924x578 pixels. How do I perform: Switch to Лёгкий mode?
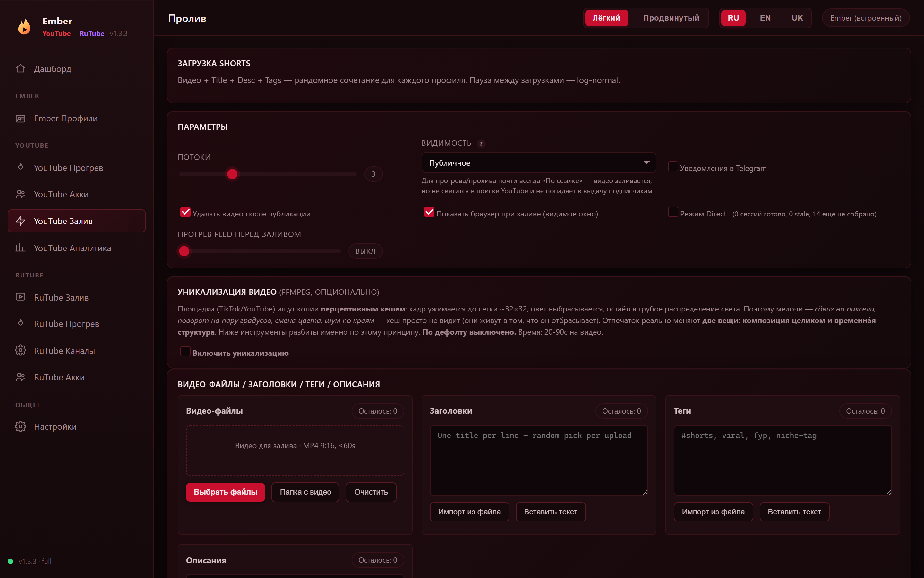pos(606,18)
